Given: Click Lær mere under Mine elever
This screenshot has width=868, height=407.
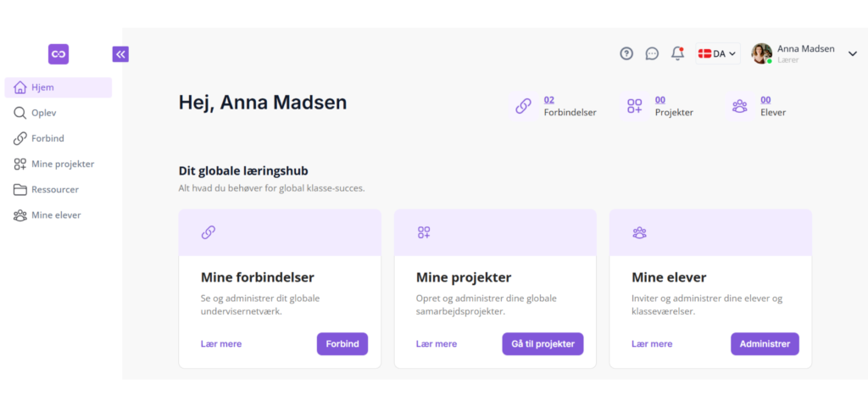Looking at the screenshot, I should click(652, 344).
